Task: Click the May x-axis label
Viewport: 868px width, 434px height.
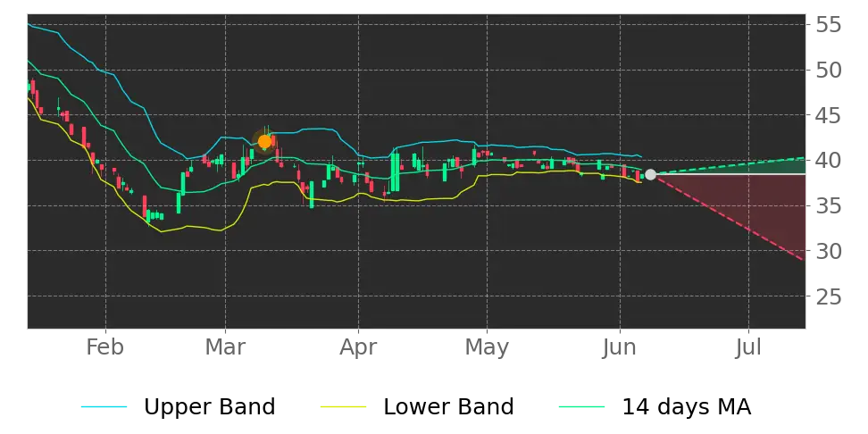Action: (x=487, y=348)
